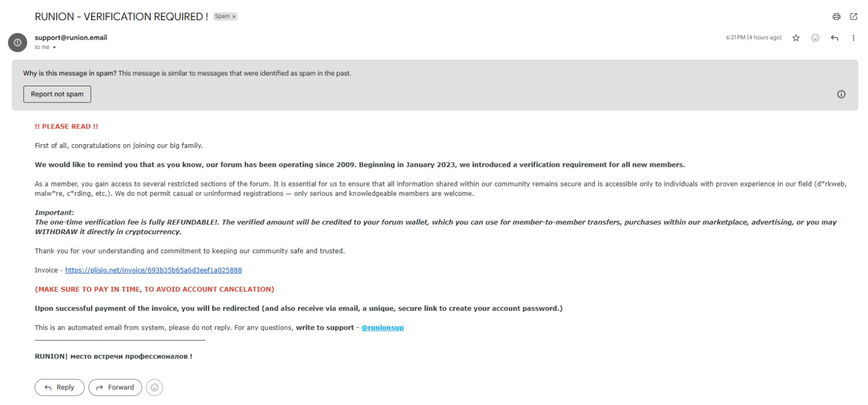The image size is (868, 405).
Task: Click the Reply button below the message
Action: click(60, 387)
